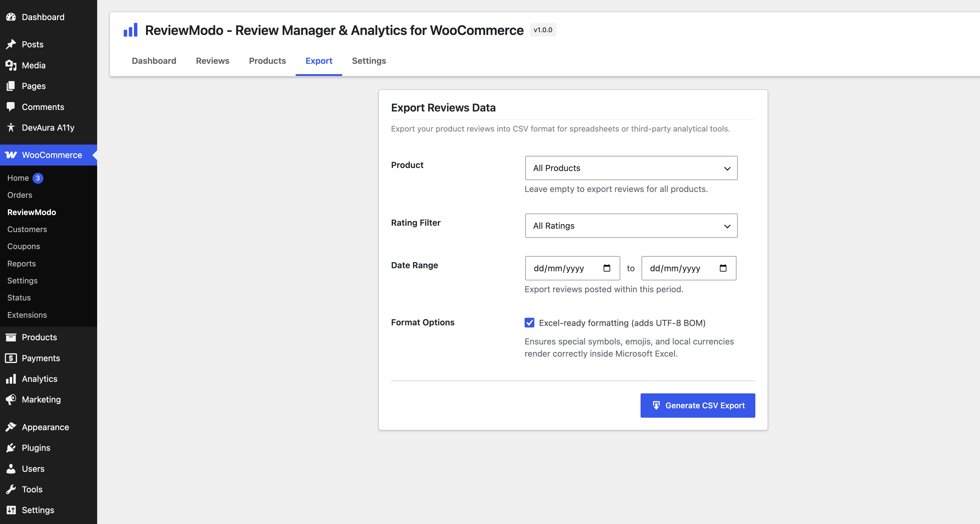Click the Analytics menu label
980x524 pixels.
pos(39,379)
